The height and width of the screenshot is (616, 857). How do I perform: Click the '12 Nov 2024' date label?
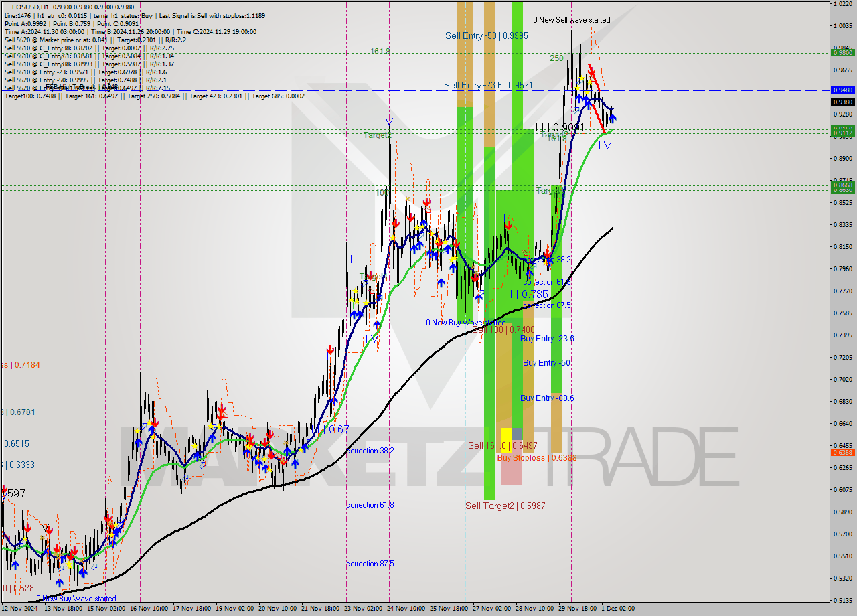[20, 609]
